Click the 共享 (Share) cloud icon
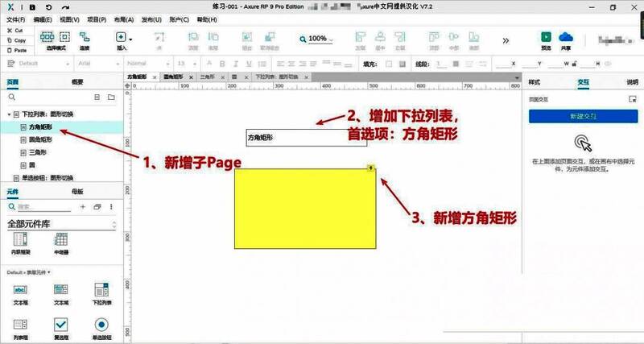The width and height of the screenshot is (644, 344). coord(565,37)
